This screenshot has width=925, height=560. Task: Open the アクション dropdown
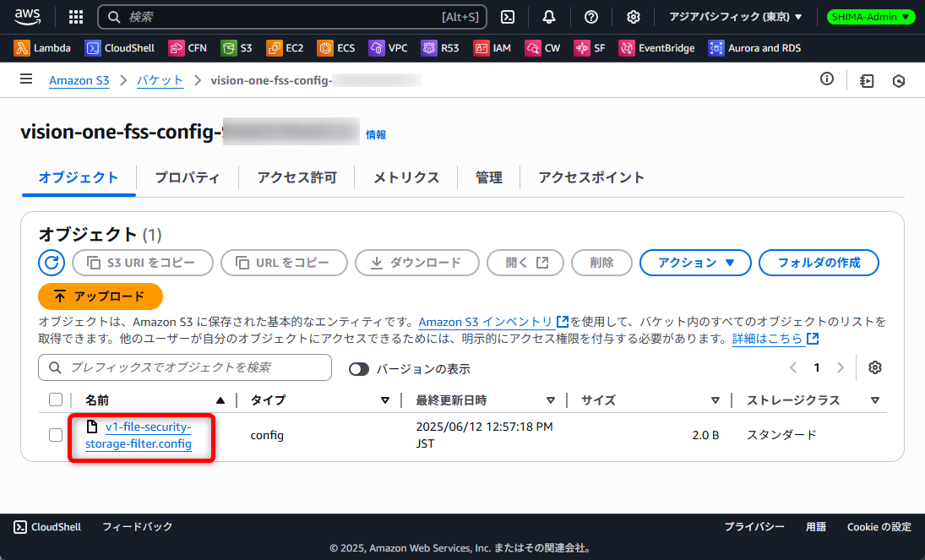[695, 263]
